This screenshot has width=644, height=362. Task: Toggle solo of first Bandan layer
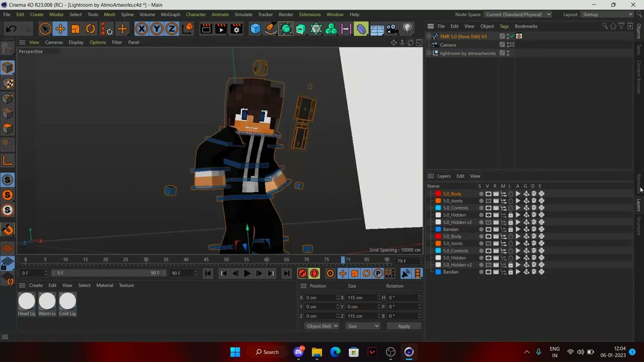pos(481,229)
